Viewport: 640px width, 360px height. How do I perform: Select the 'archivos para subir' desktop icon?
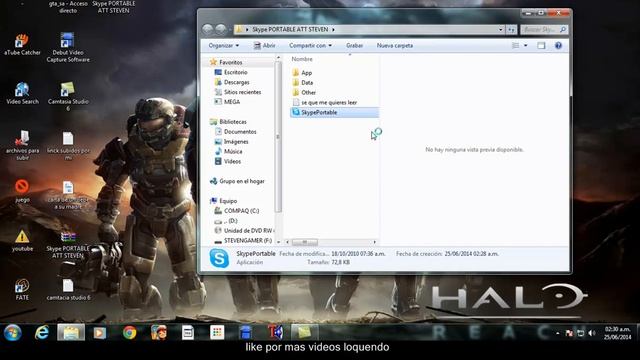point(22,145)
